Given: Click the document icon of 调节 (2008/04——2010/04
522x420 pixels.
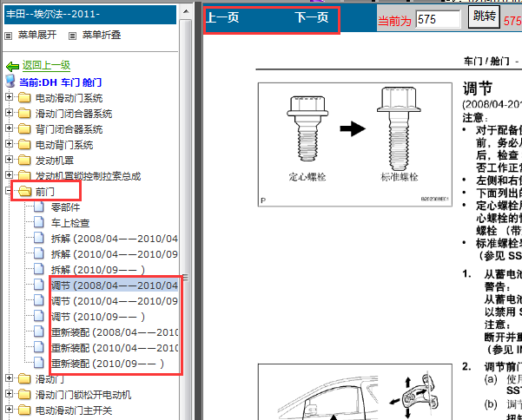Looking at the screenshot, I should pos(39,285).
